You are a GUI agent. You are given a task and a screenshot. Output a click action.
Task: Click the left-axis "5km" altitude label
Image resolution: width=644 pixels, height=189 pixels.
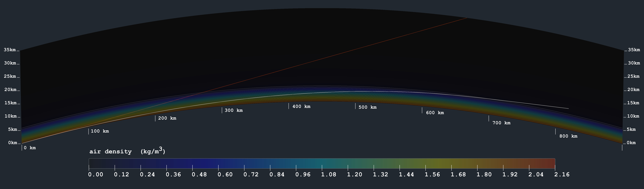(13, 129)
